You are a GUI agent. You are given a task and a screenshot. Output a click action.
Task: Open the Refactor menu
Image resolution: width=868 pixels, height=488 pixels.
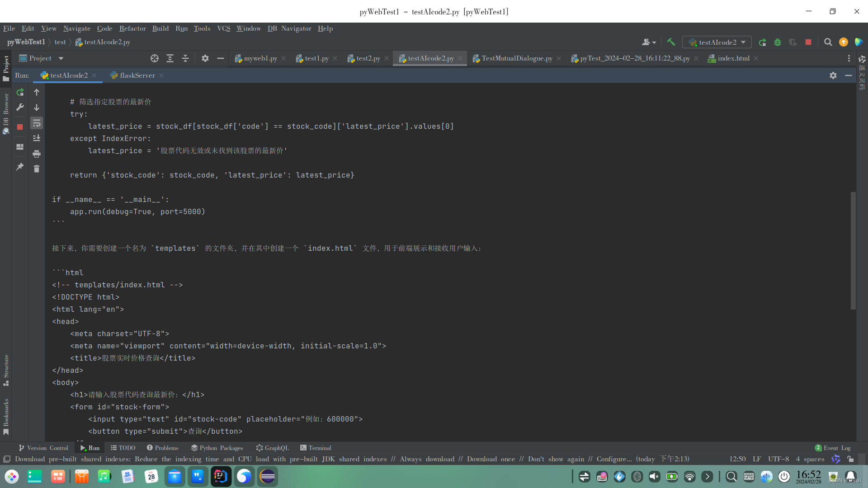[132, 28]
